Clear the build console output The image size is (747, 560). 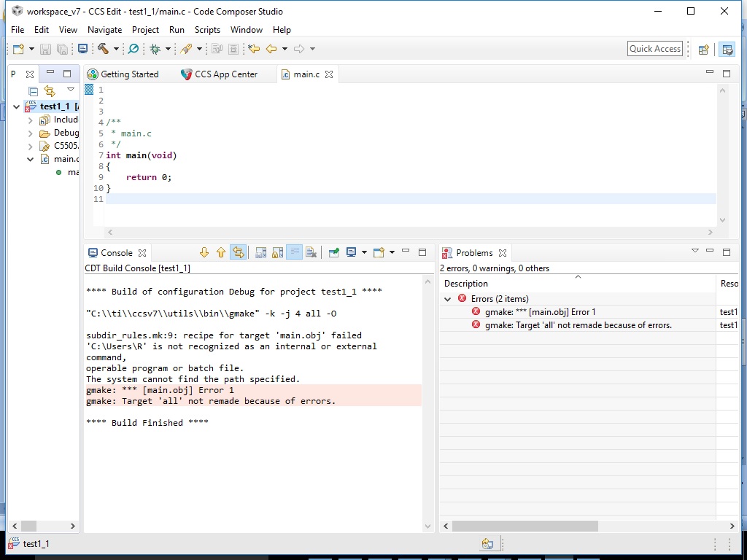[311, 252]
